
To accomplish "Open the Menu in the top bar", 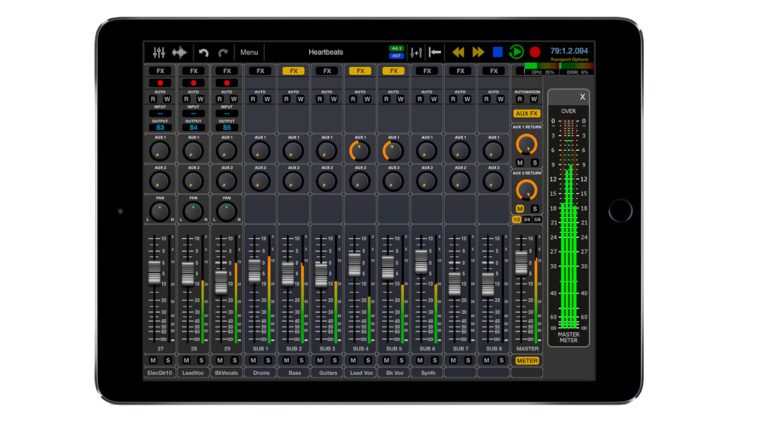I will 249,52.
